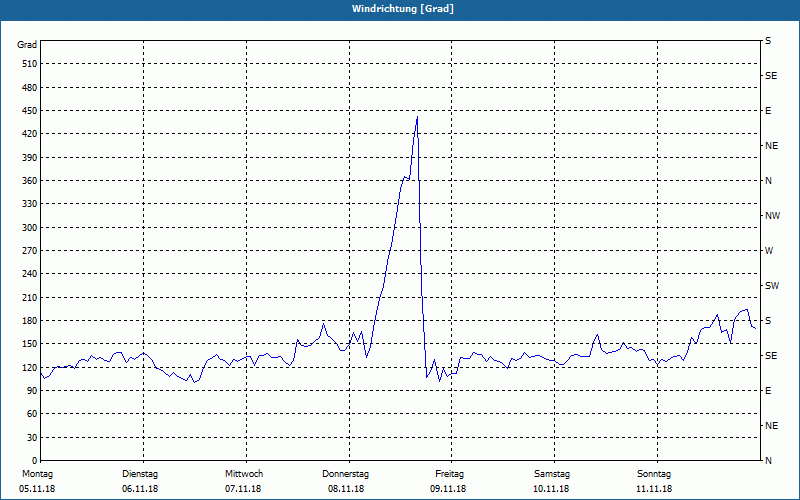Click the highest peak of the blue line
Image resolution: width=800 pixels, height=500 pixels.
click(417, 117)
